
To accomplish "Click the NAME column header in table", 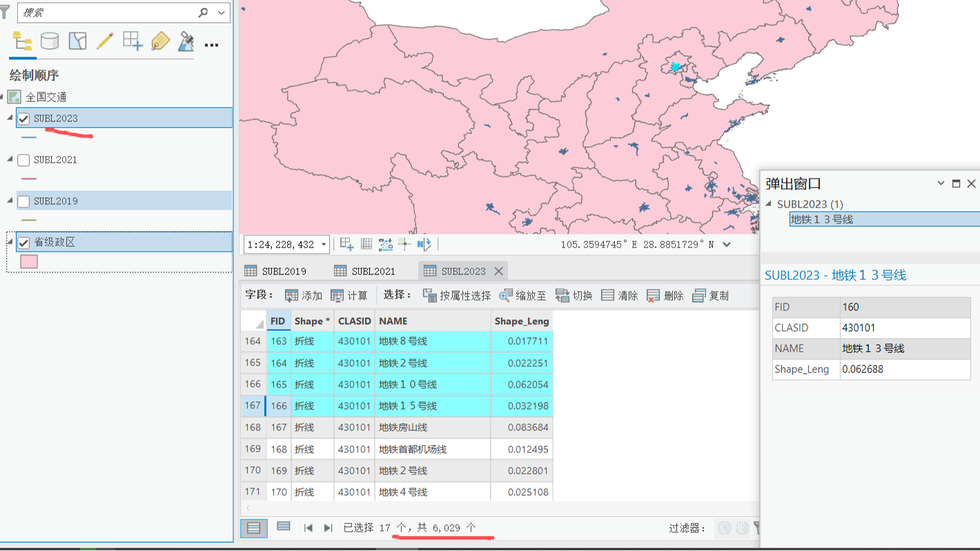I will point(433,321).
